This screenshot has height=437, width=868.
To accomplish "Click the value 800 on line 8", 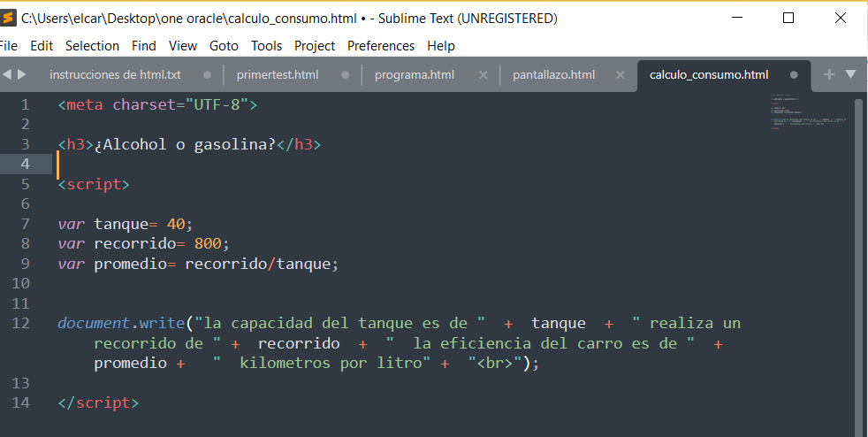I will click(x=208, y=244).
